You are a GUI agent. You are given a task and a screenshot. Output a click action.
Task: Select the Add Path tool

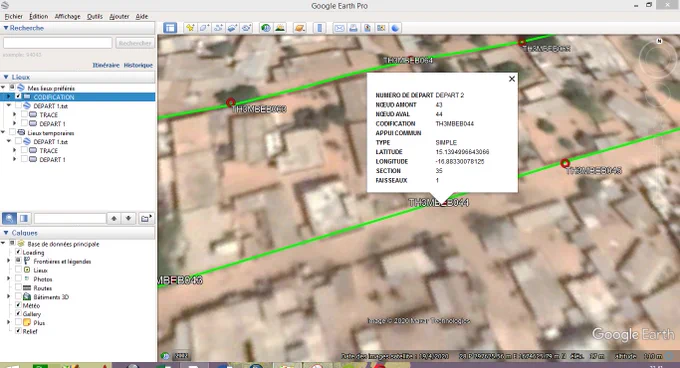tap(218, 28)
